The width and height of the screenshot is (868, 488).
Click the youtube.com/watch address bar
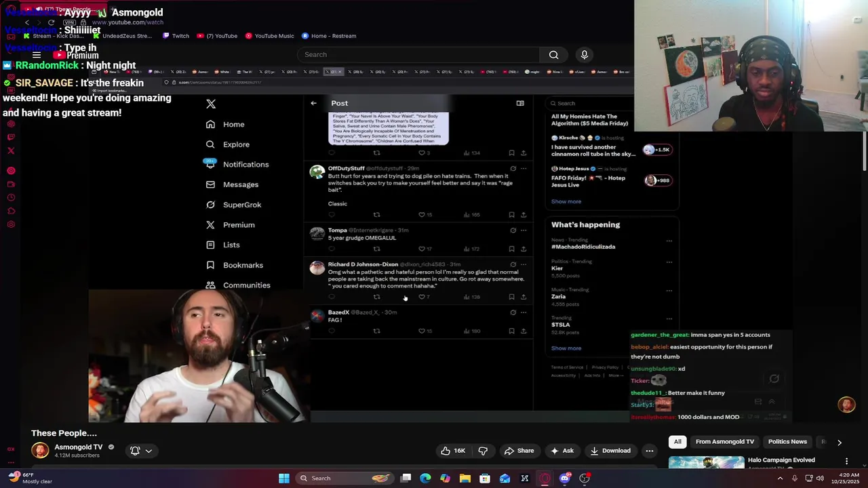click(x=127, y=22)
